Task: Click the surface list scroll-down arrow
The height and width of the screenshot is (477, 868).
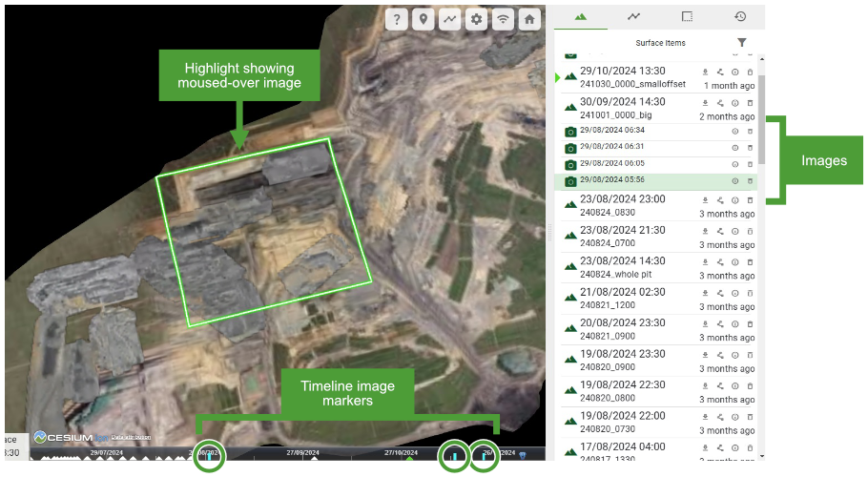Action: click(x=762, y=456)
